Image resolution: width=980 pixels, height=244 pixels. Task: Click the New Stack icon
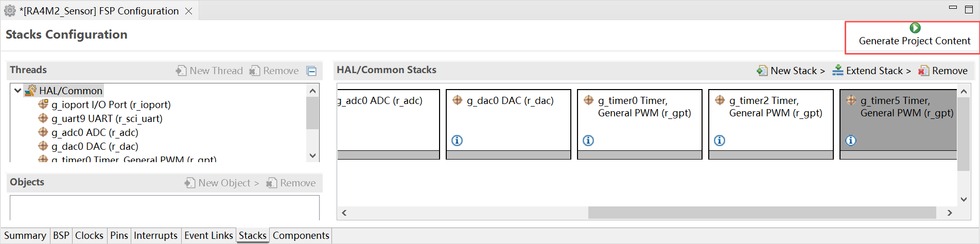coord(762,71)
